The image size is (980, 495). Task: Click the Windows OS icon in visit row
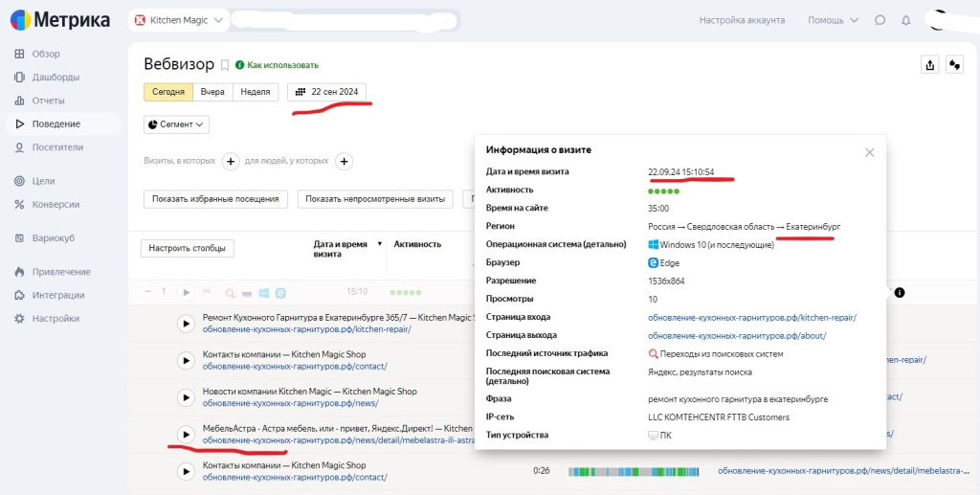(264, 293)
